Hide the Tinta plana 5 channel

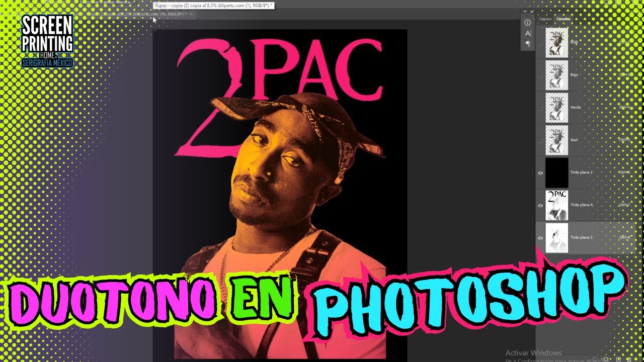click(540, 238)
